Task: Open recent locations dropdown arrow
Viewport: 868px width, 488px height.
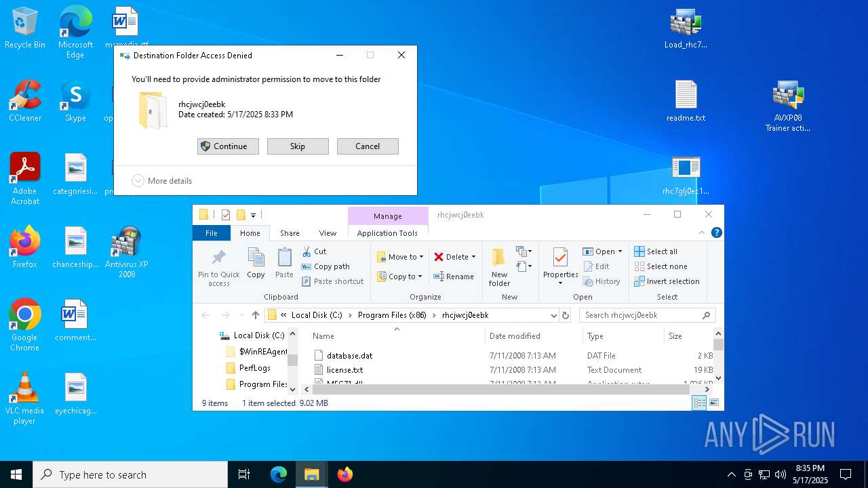Action: (241, 315)
